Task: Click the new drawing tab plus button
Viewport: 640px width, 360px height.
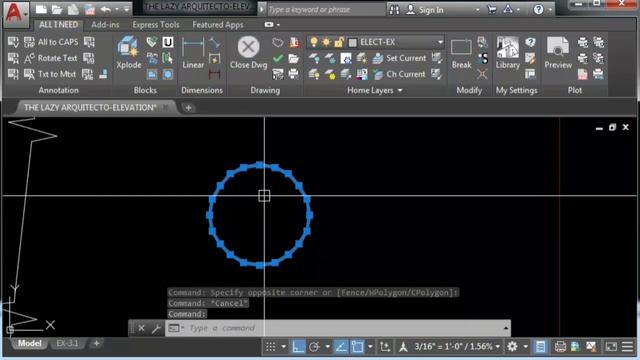Action: click(x=189, y=108)
